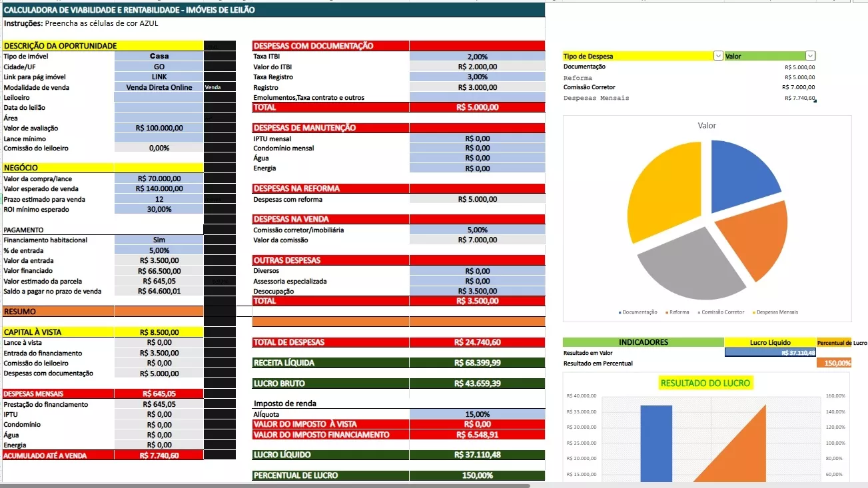
Task: Select the "Financiamento habitacional" Sim cell
Action: point(159,240)
